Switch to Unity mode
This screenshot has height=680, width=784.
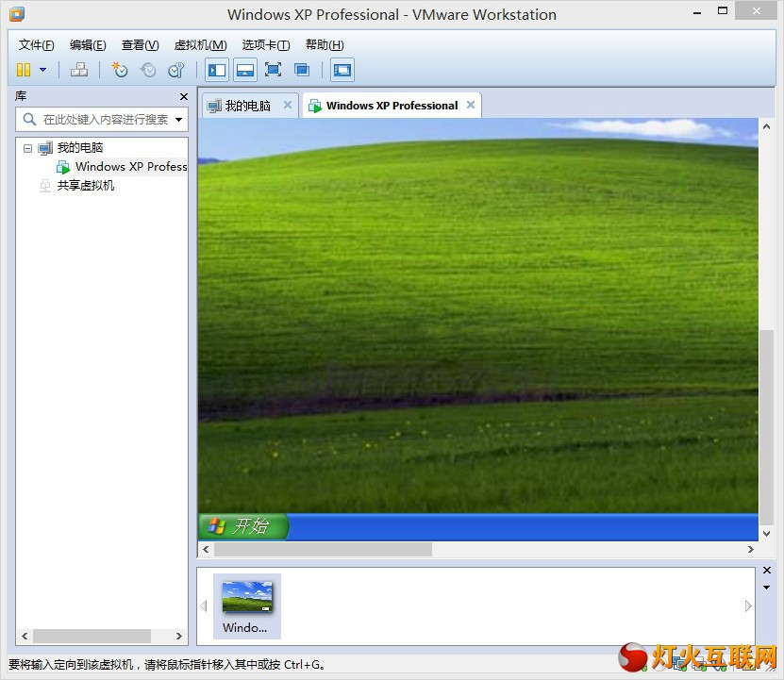point(302,70)
